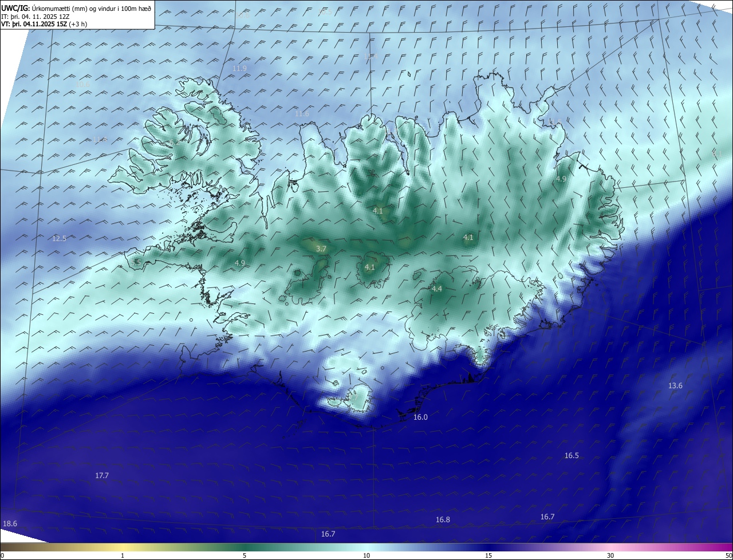Viewport: 733px width, 560px height.
Task: Click the 12.5 value west of Iceland
Action: [59, 238]
